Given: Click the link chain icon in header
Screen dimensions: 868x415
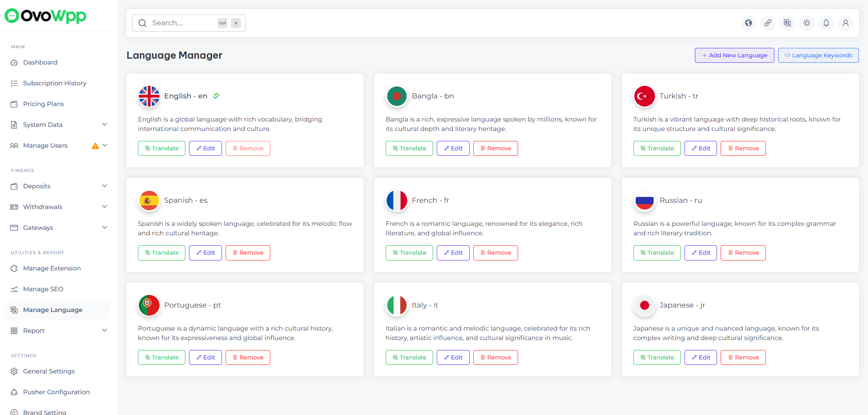Looking at the screenshot, I should tap(768, 23).
